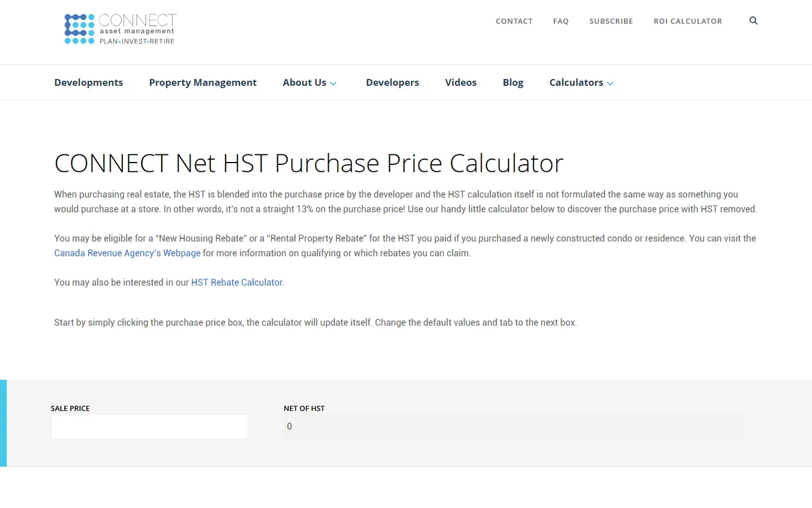Open the Videos menu item

461,82
